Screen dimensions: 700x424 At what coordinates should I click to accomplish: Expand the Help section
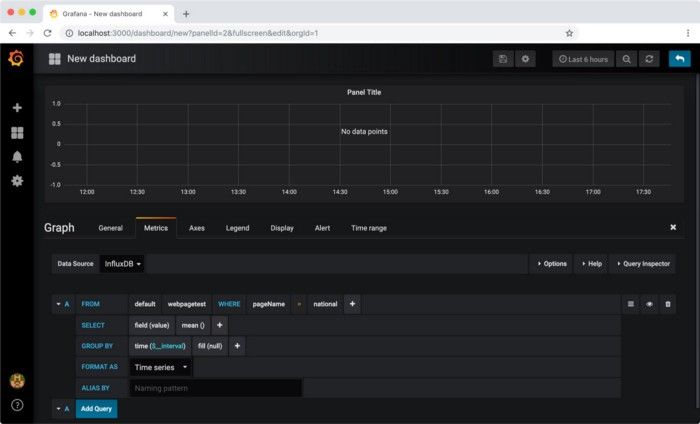pyautogui.click(x=592, y=264)
